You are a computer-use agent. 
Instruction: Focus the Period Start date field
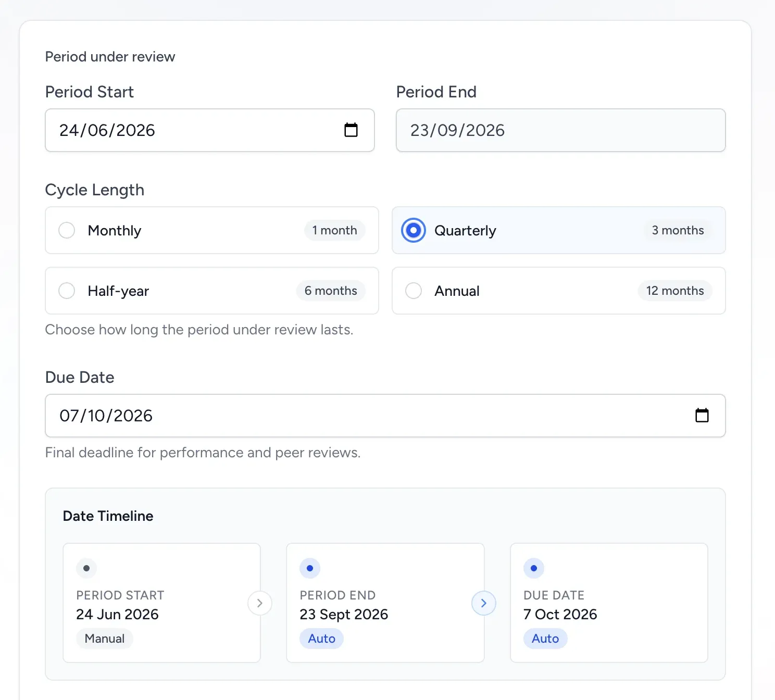pyautogui.click(x=210, y=130)
